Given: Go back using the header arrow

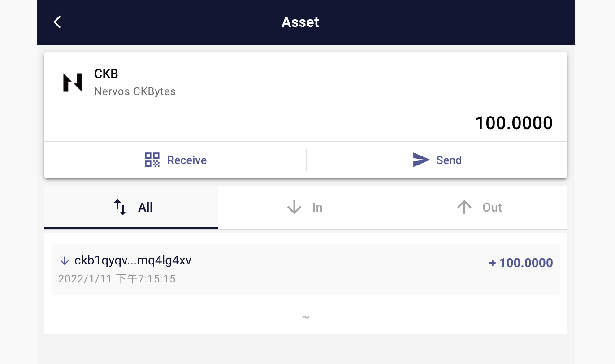Looking at the screenshot, I should click(57, 22).
